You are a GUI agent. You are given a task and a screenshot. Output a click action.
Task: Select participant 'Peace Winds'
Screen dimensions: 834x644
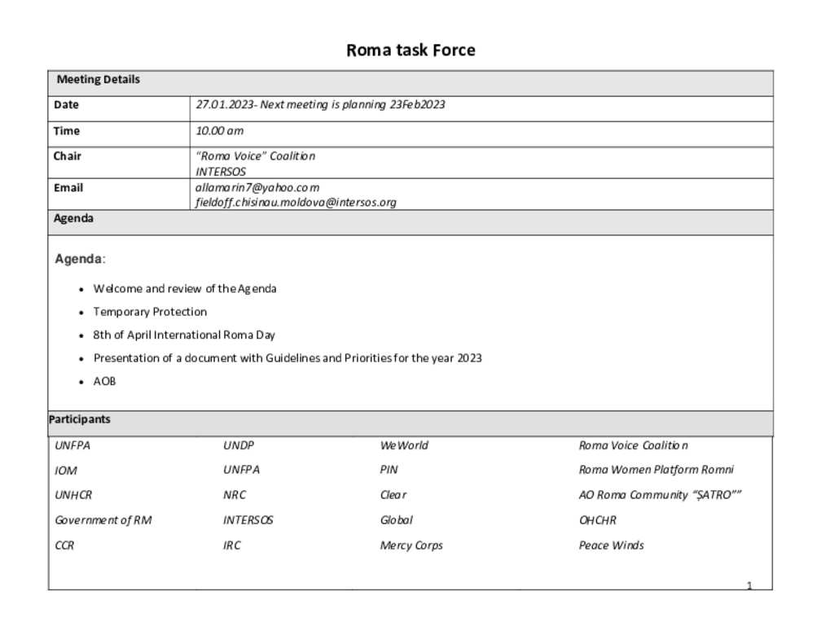611,545
